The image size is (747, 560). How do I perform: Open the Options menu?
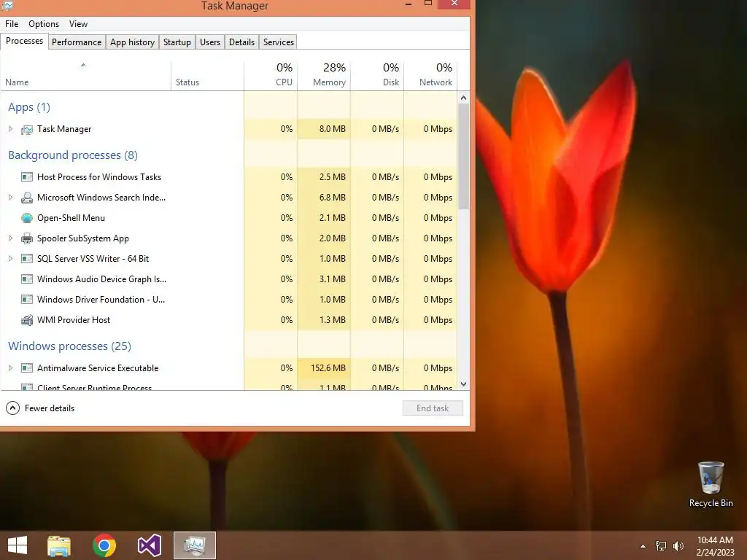click(x=44, y=24)
